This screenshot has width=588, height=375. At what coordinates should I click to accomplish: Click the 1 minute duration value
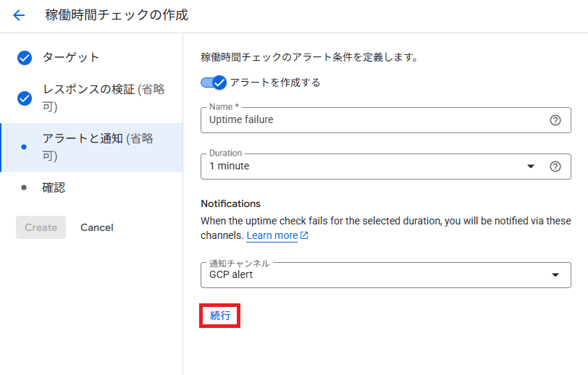point(230,167)
